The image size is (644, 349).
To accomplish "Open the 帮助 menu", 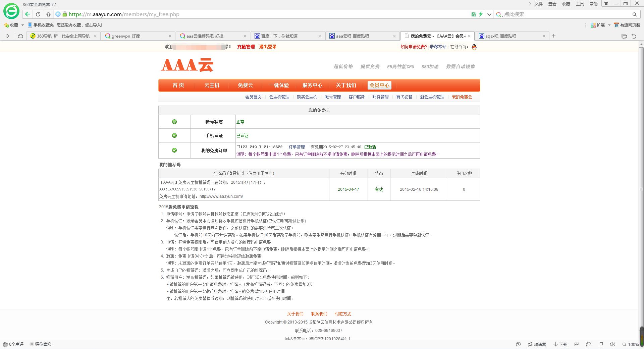I will [x=594, y=4].
